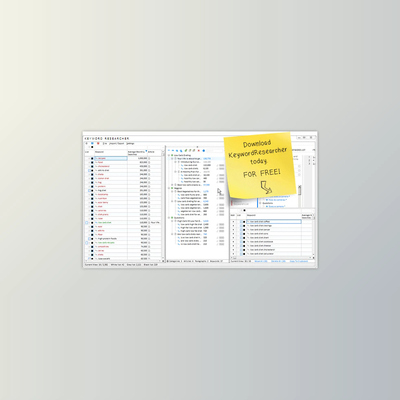Select the Questions category node in the middle tree
This screenshot has height=400, width=400.
(x=178, y=218)
